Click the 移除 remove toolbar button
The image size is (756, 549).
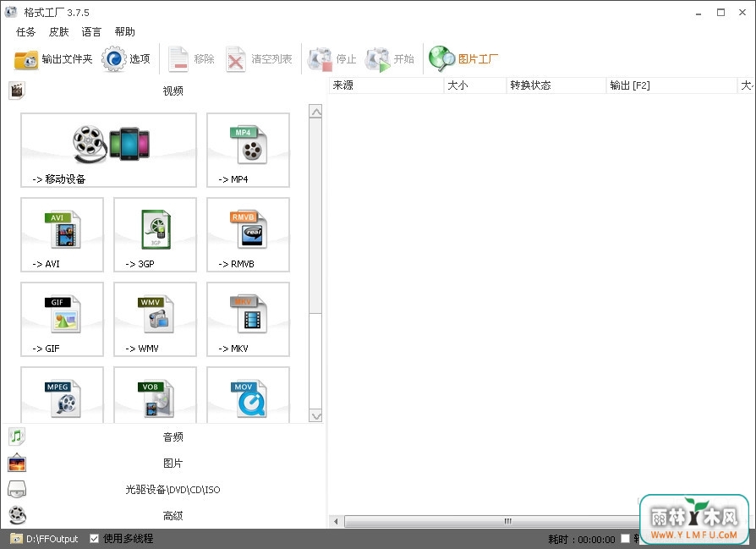[191, 59]
